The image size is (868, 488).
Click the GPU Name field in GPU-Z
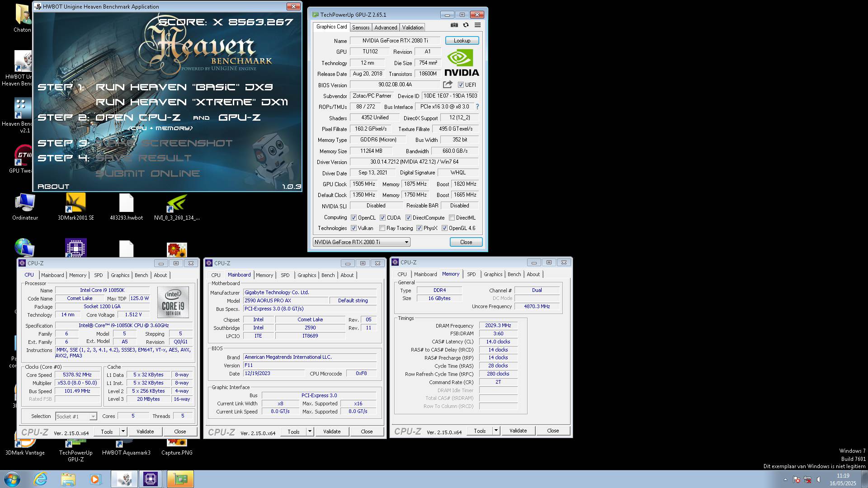click(x=395, y=41)
